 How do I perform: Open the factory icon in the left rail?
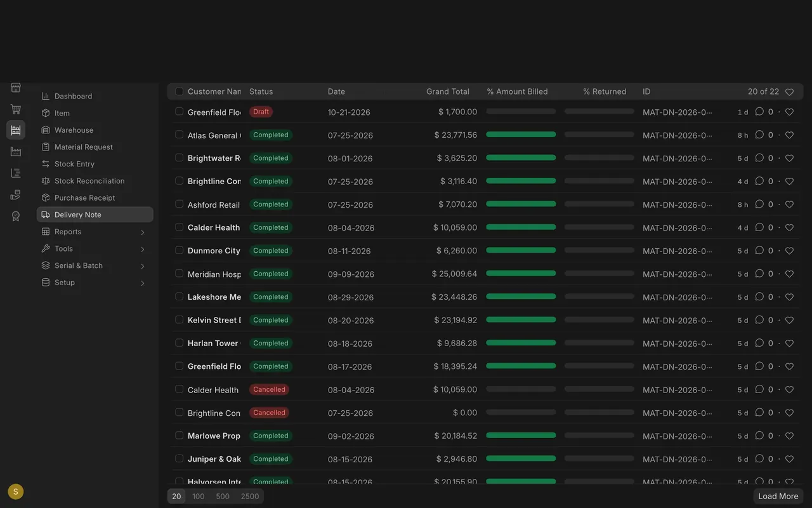pos(16,152)
